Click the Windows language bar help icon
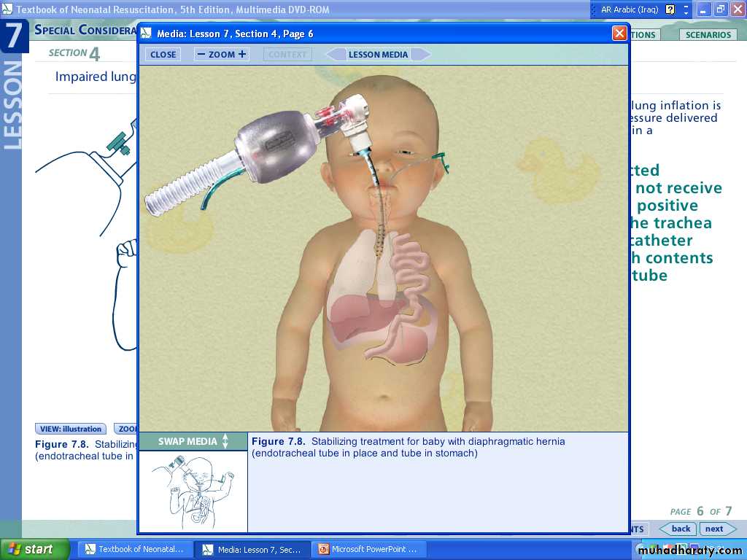This screenshot has width=747, height=560. click(670, 9)
